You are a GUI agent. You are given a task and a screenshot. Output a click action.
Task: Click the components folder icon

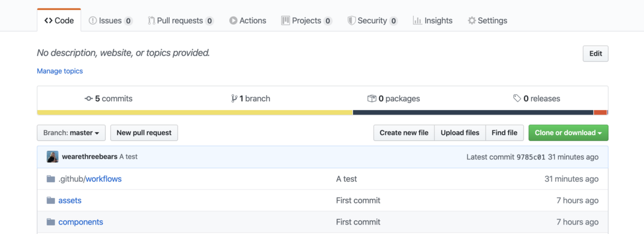(x=51, y=222)
